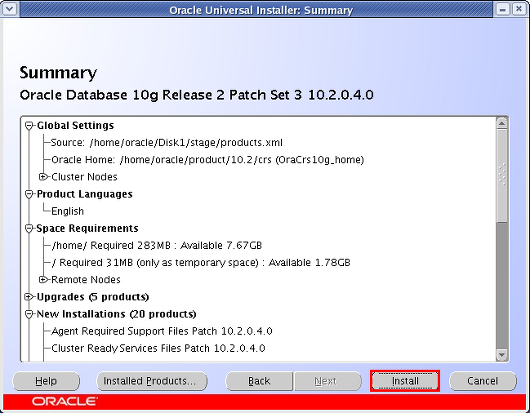Click the Install button
530x413 pixels.
[x=405, y=381]
